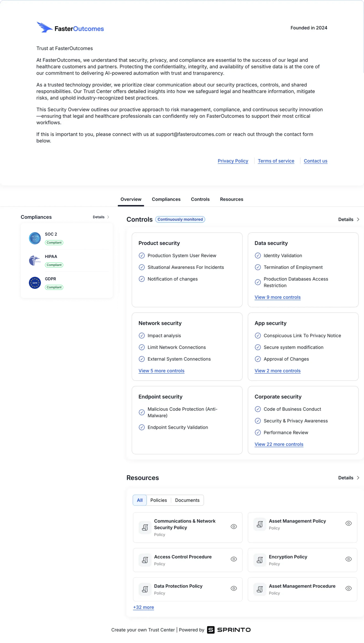
Task: Open the Privacy Policy link
Action: point(233,161)
